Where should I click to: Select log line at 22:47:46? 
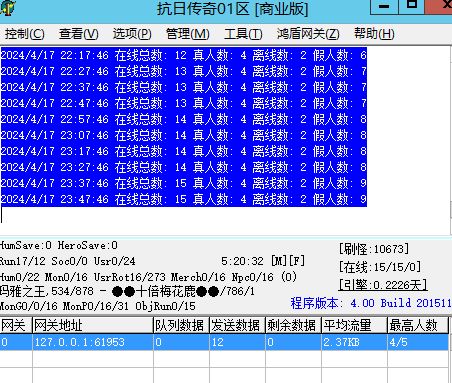(184, 103)
